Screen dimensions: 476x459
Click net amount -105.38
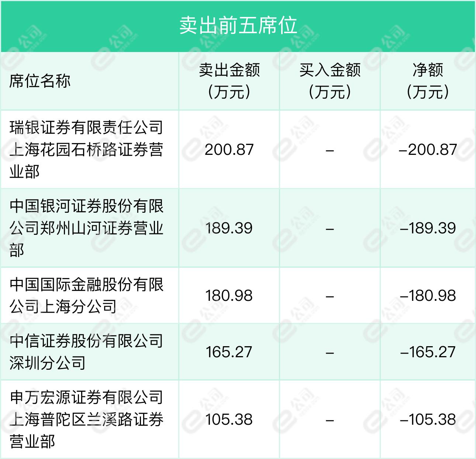coord(428,420)
